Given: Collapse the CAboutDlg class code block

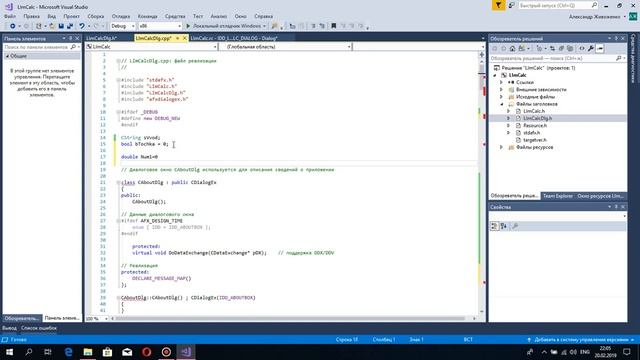Looking at the screenshot, I should (x=118, y=182).
